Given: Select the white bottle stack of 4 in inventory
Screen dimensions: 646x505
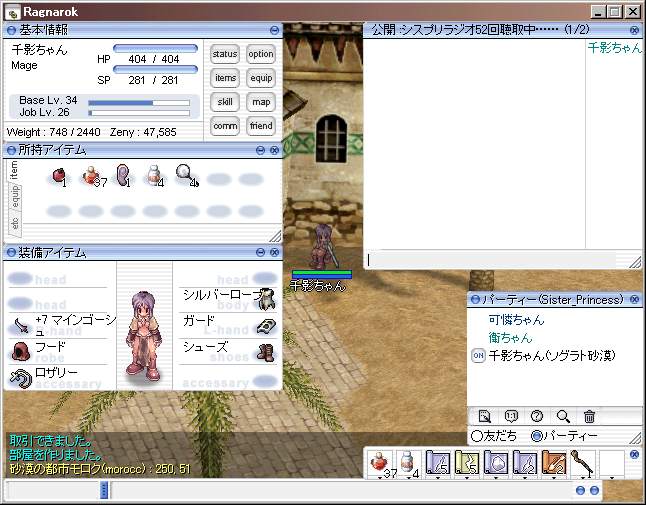Looking at the screenshot, I should pos(154,175).
